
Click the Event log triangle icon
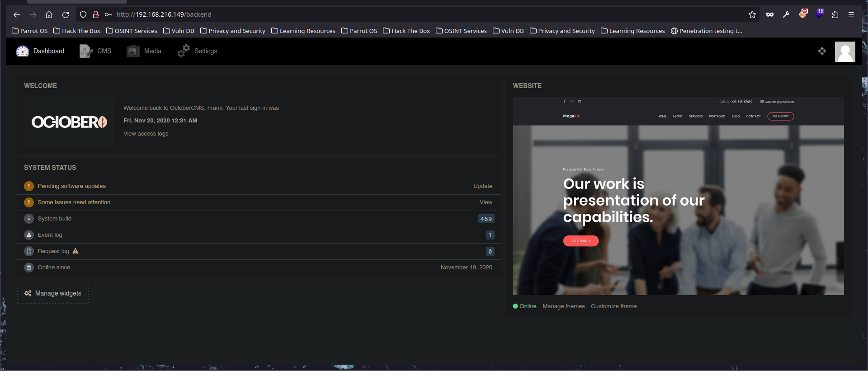29,235
